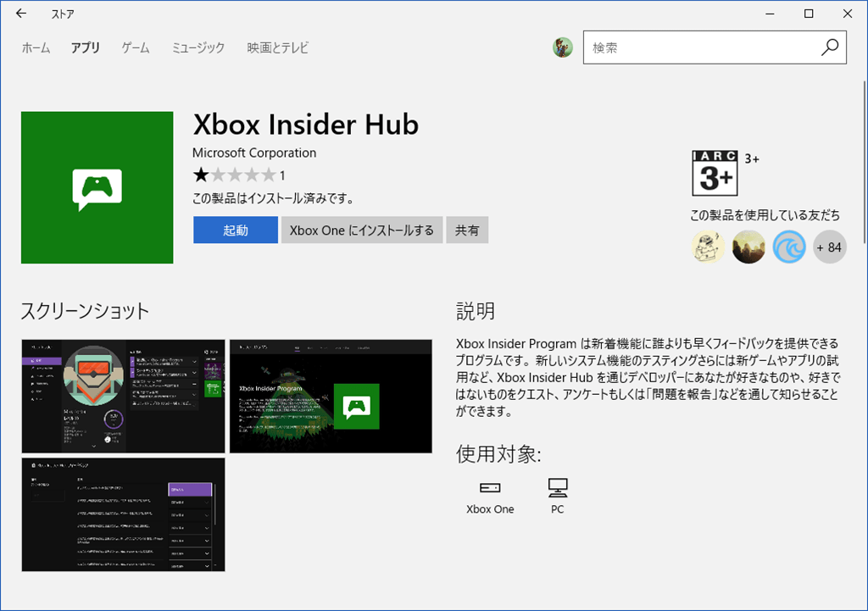Click Xbox One にインストールする button

point(362,231)
